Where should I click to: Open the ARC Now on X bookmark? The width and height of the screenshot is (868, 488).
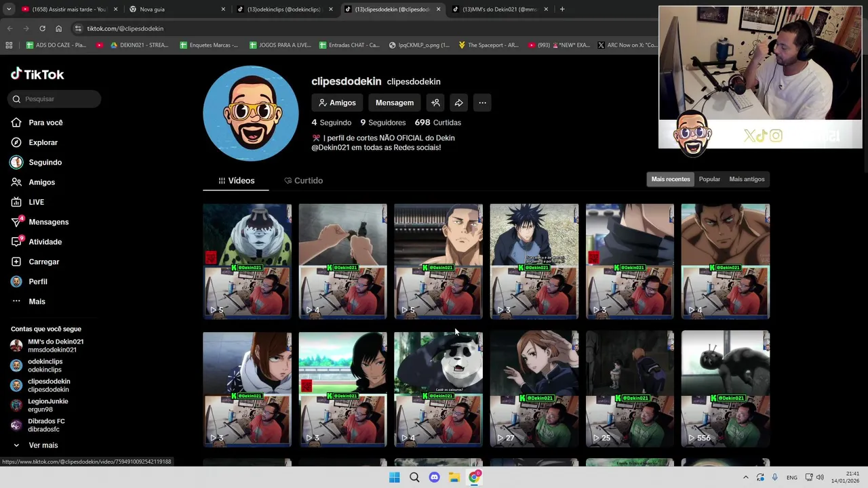(627, 45)
